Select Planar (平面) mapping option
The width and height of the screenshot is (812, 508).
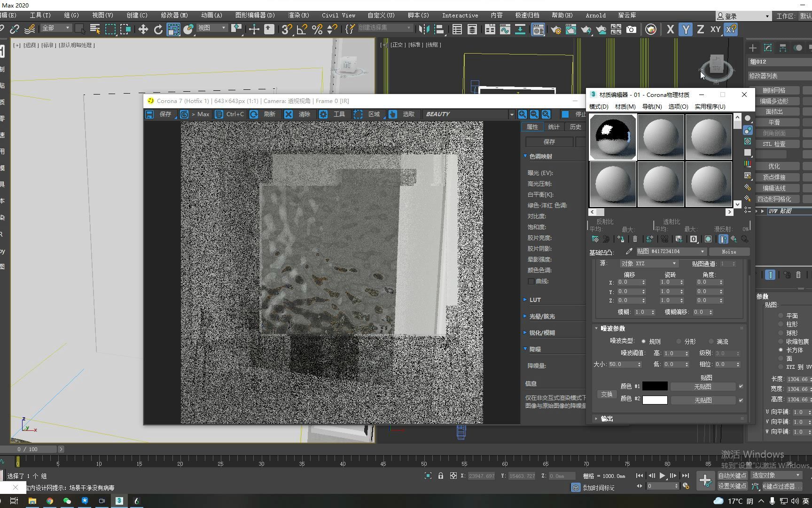(x=781, y=316)
